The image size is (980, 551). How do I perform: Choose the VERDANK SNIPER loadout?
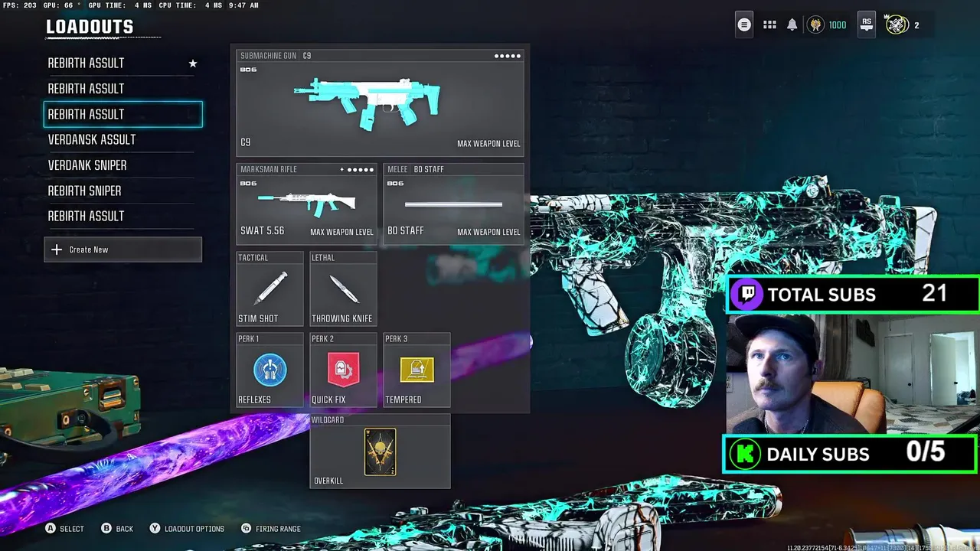122,165
